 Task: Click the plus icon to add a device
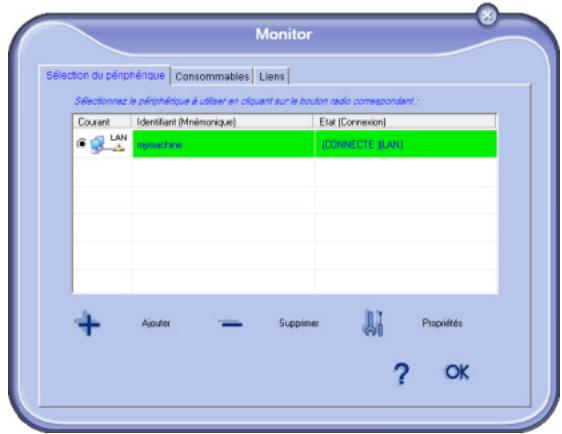tap(87, 323)
